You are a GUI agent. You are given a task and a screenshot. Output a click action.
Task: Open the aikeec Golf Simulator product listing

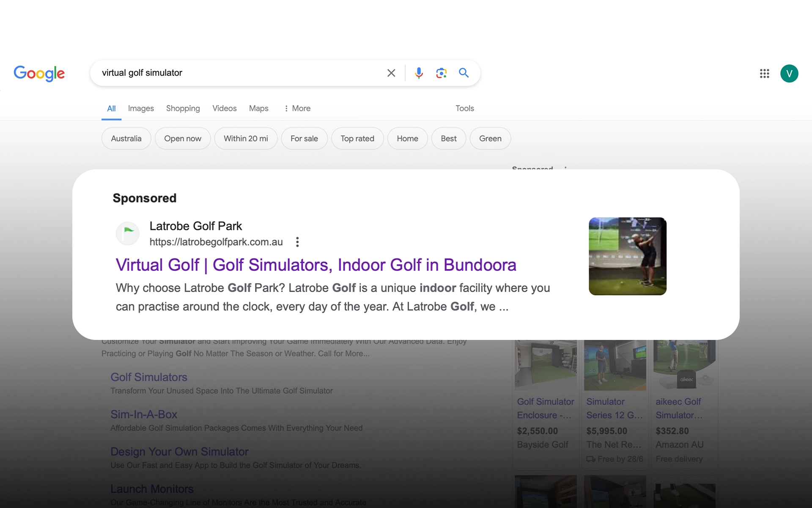[679, 409]
